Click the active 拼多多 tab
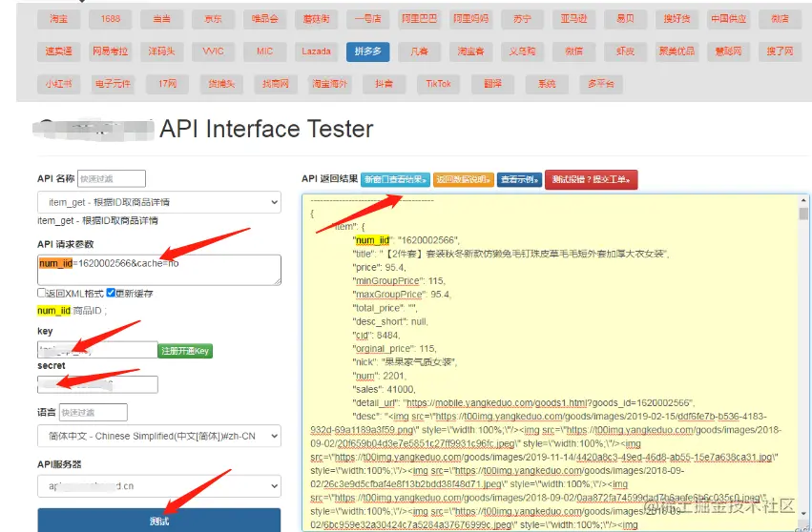 (367, 51)
